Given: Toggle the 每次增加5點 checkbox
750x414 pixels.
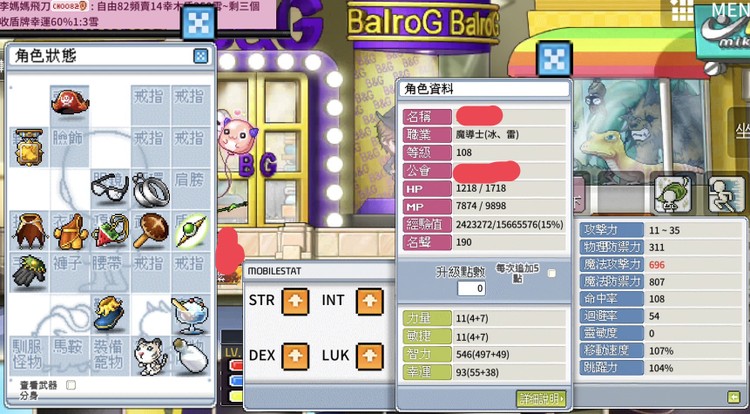Looking at the screenshot, I should pyautogui.click(x=552, y=273).
